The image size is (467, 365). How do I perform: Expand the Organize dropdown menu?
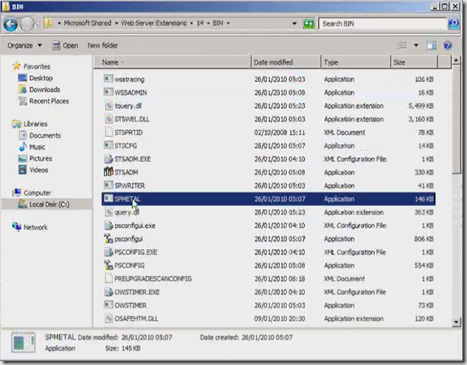(x=25, y=45)
